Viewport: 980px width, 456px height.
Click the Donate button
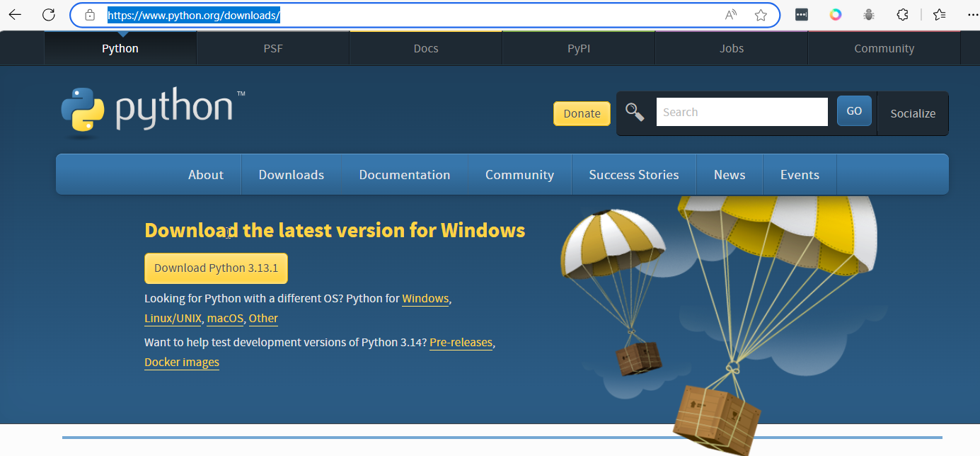point(582,113)
